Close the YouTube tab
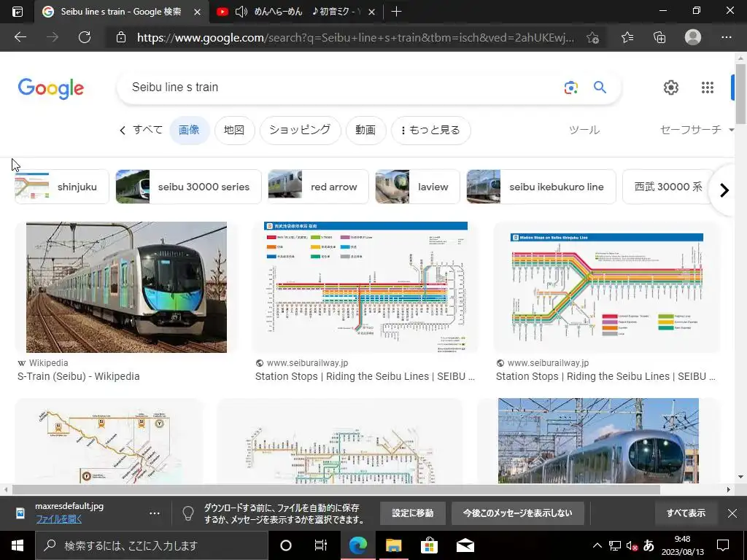The image size is (747, 560). coord(372,12)
